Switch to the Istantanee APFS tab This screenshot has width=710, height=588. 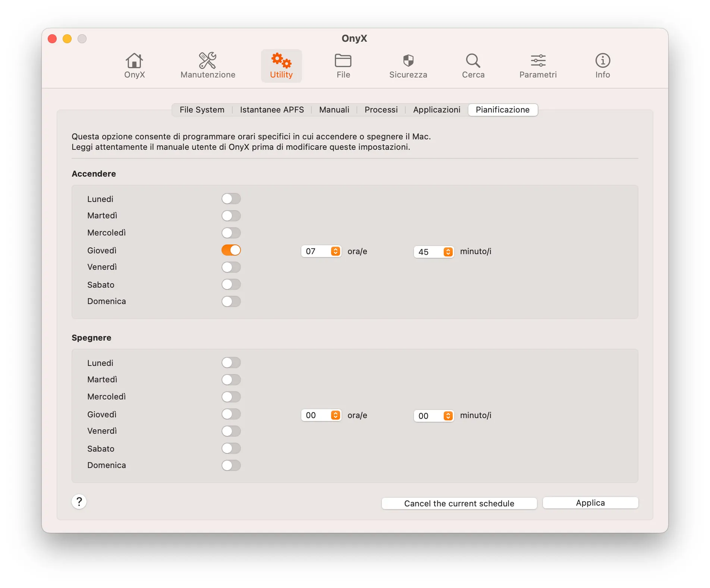click(272, 110)
